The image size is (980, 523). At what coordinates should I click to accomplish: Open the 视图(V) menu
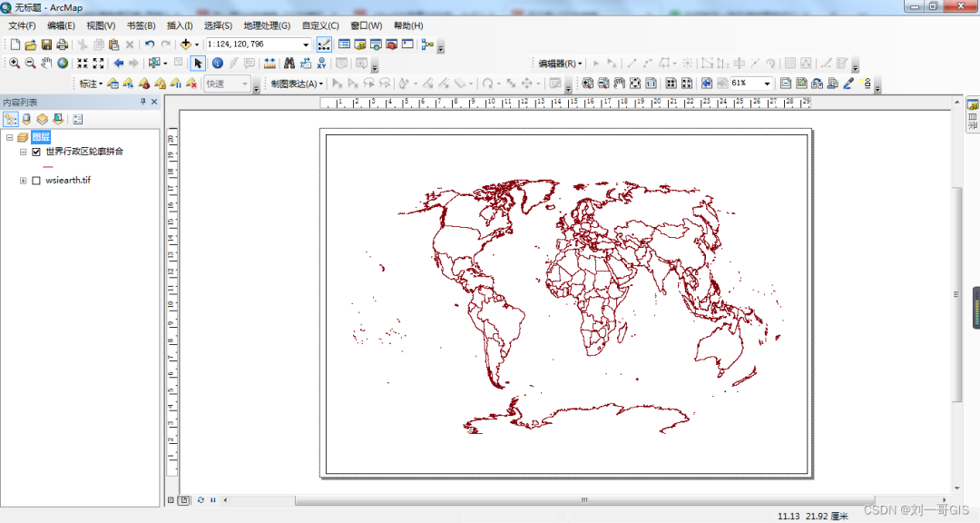tap(101, 25)
